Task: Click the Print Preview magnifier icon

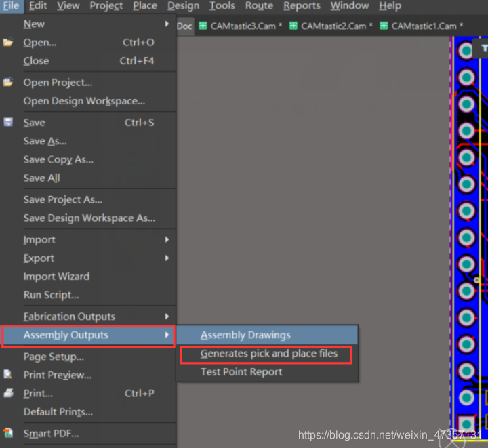Action: coord(7,374)
